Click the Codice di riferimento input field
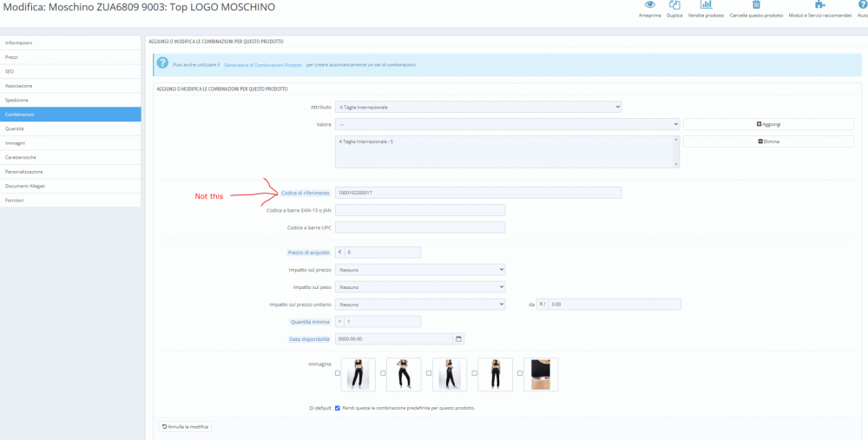The image size is (868, 440). [478, 193]
